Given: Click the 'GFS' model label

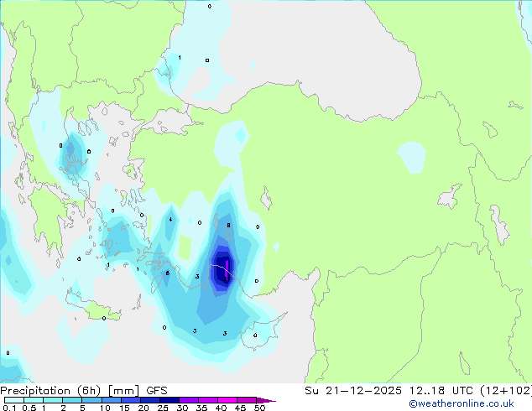Looking at the screenshot, I should tap(157, 391).
